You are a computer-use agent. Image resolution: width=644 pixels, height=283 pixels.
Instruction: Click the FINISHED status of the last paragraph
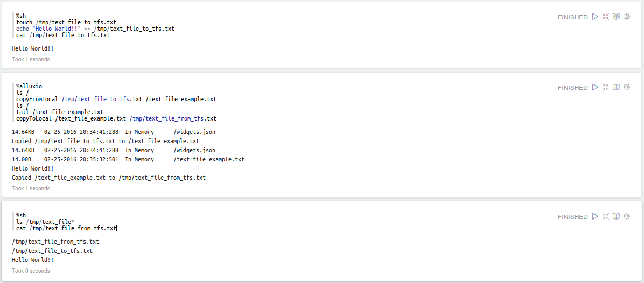(x=572, y=217)
